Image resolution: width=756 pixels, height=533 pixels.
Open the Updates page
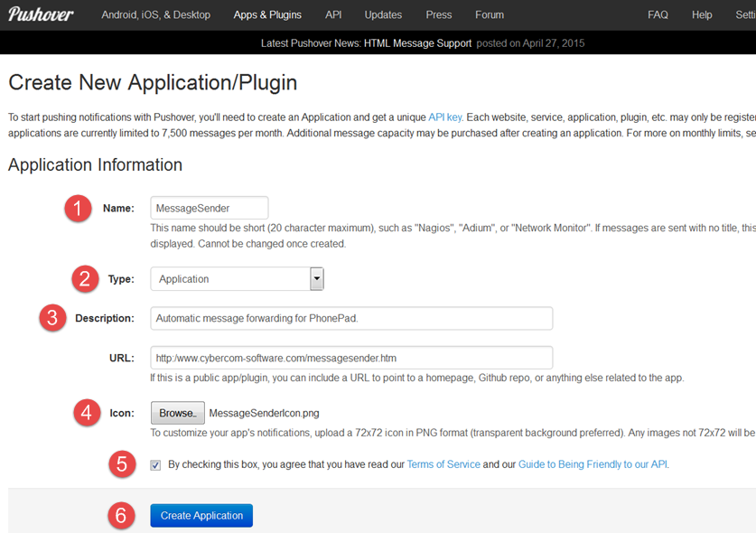(383, 15)
